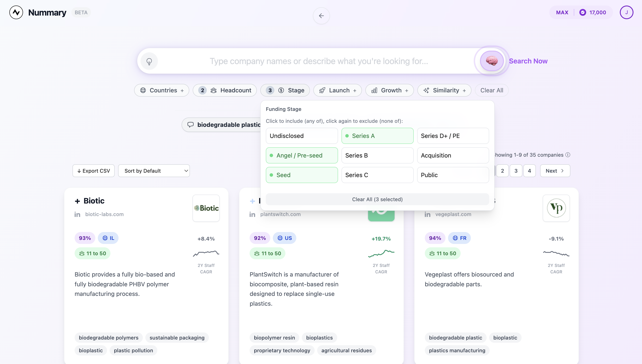Click the lightbulb suggestions icon
This screenshot has height=364, width=642.
tap(149, 61)
